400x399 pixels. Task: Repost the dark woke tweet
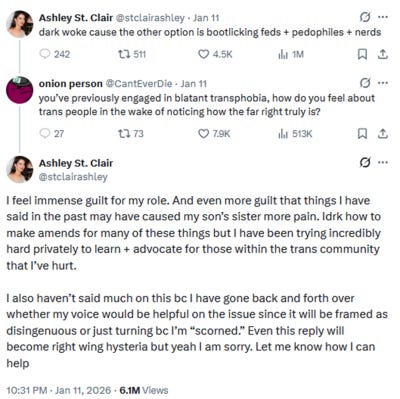coord(132,54)
